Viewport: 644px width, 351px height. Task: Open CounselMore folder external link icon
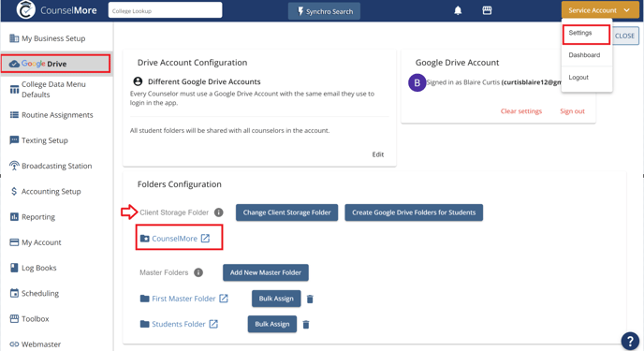(x=205, y=238)
